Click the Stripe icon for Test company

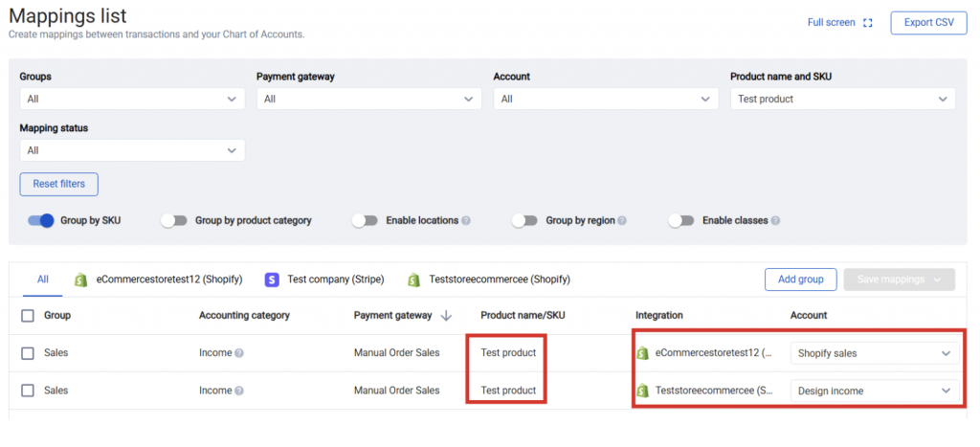272,279
